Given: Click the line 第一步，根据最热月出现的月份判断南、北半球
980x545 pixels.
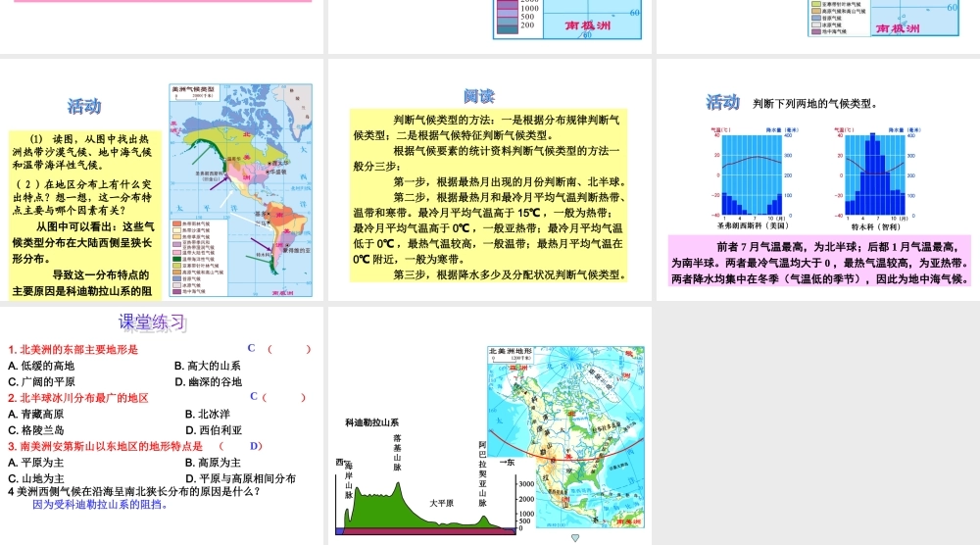Looking at the screenshot, I should pyautogui.click(x=509, y=182).
